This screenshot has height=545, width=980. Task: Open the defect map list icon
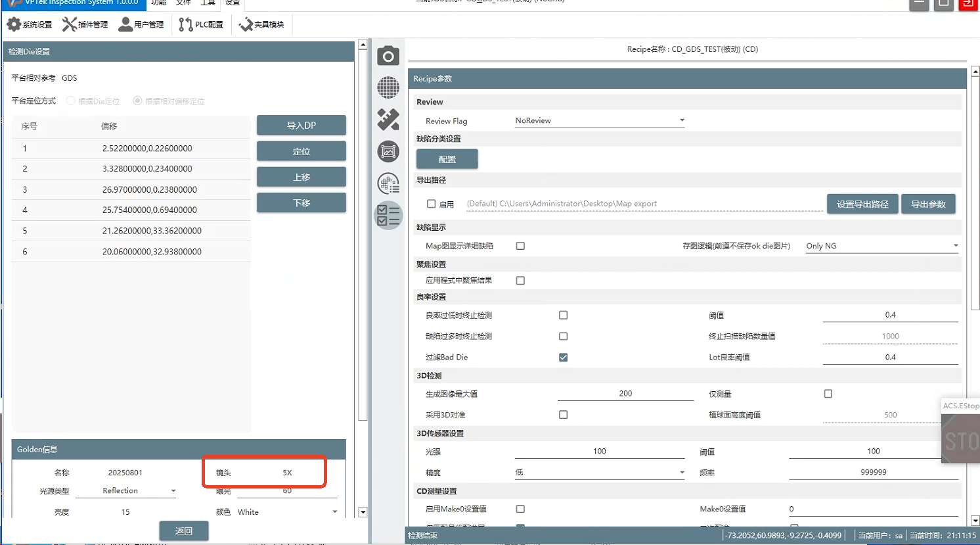(388, 183)
